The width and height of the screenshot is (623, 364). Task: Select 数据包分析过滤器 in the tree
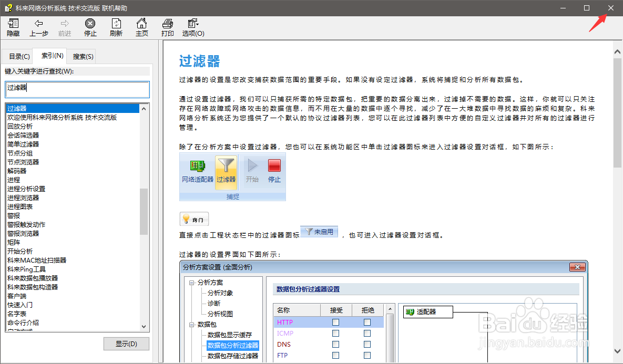pyautogui.click(x=233, y=345)
